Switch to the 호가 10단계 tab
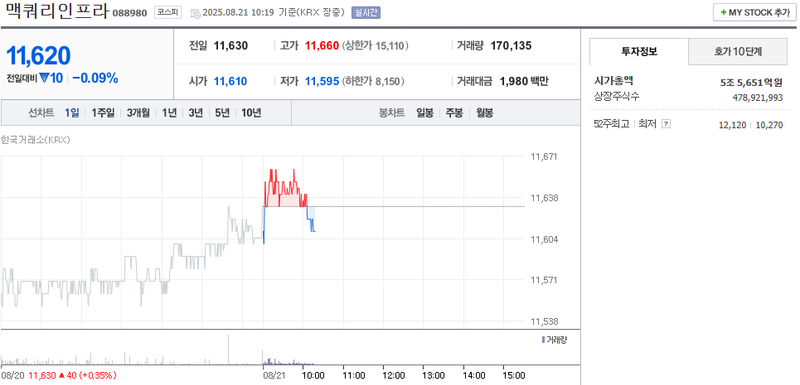Screen dimensions: 800x385 coord(738,51)
